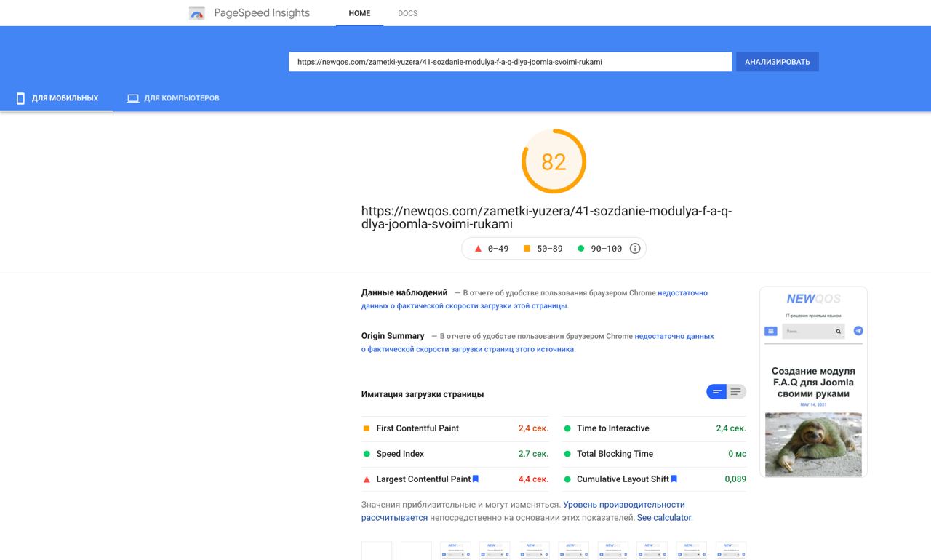Open the HOME tab
Viewport: 931px width, 560px height.
point(359,13)
